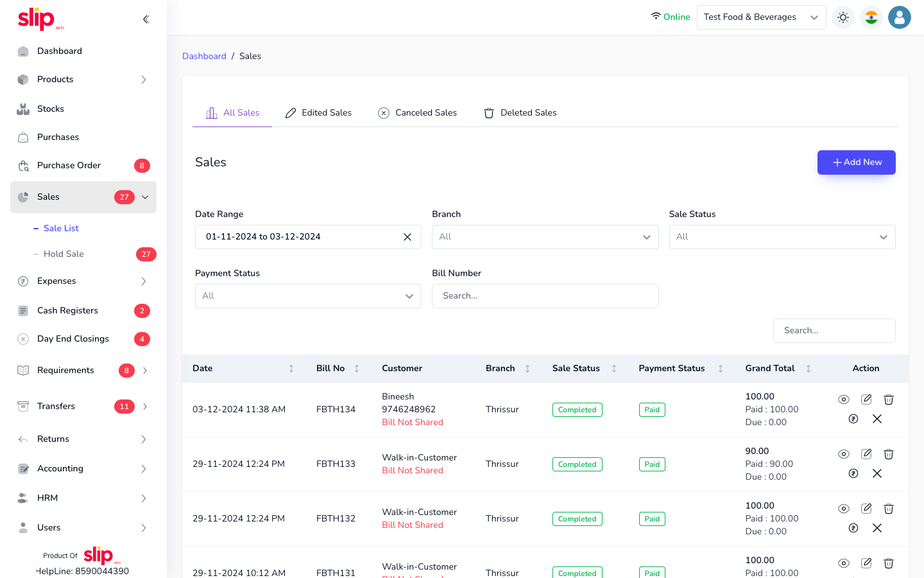Click the Bill Number search field

pyautogui.click(x=545, y=296)
